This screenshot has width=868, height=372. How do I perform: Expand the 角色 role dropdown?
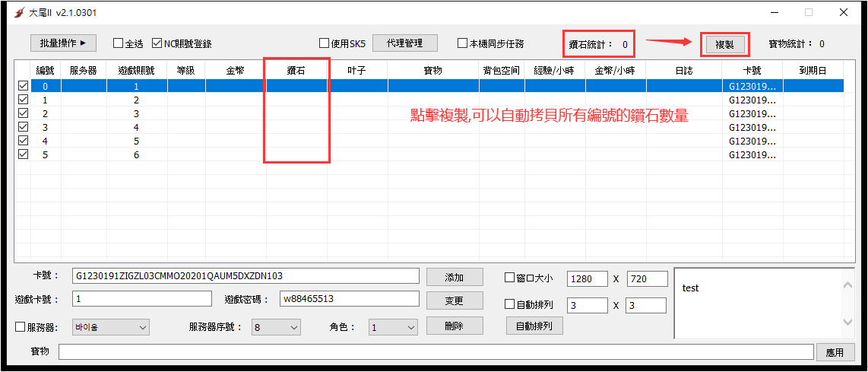(x=393, y=327)
